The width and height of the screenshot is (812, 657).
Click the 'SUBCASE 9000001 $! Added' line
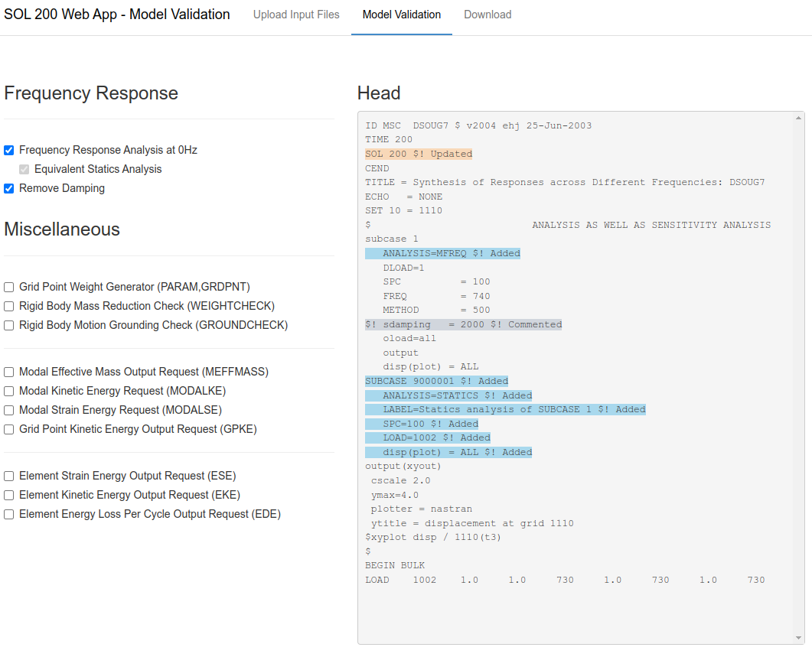click(x=436, y=381)
